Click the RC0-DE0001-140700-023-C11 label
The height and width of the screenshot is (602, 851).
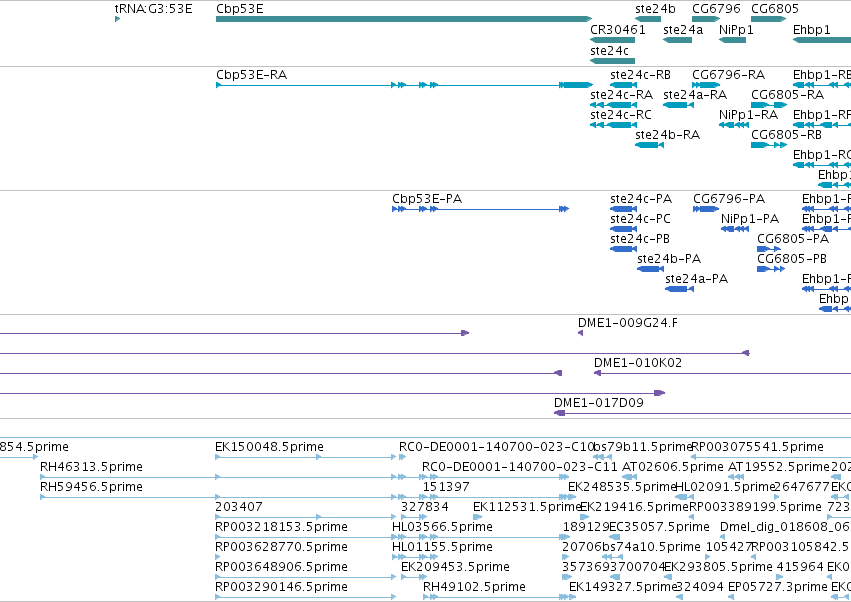pos(520,467)
